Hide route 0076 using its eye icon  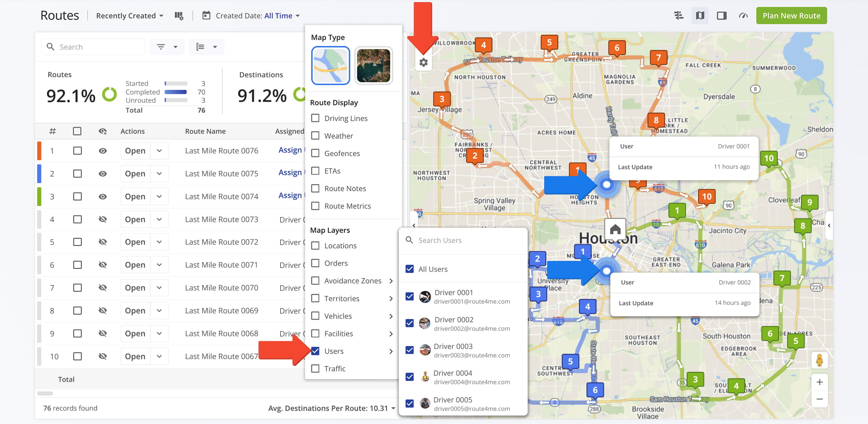[x=103, y=151]
